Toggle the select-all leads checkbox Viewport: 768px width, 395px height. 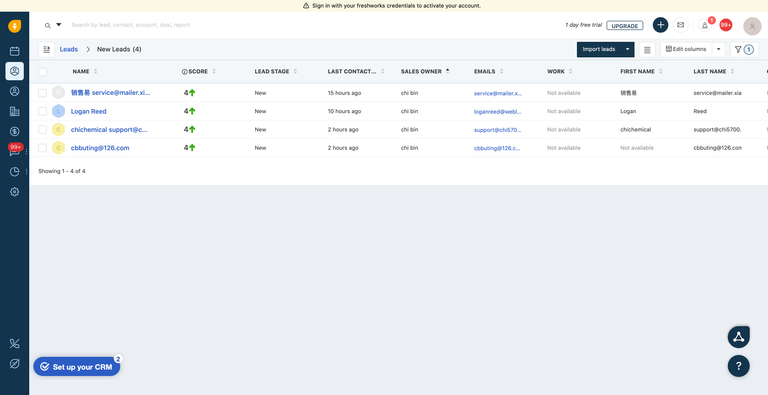43,72
